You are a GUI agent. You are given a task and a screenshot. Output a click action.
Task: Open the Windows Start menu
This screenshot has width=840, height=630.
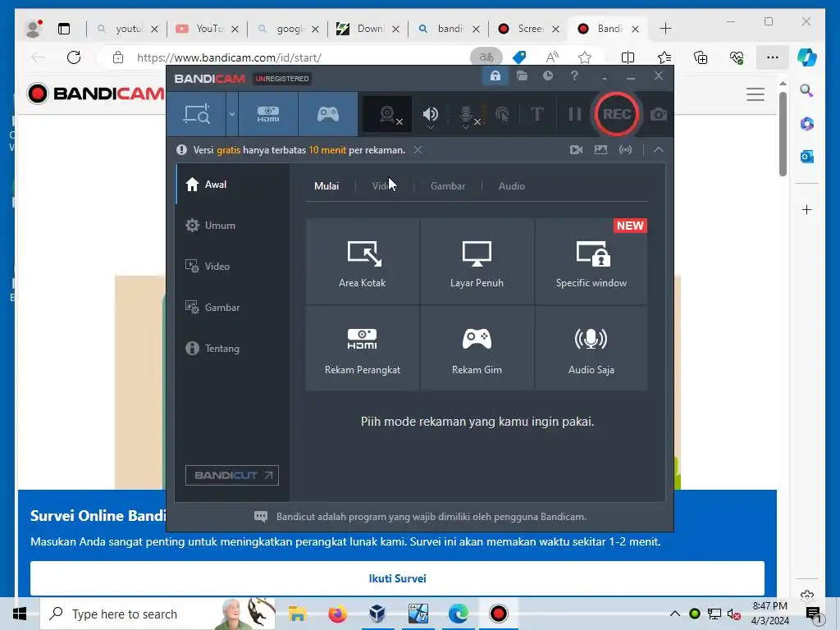click(x=20, y=614)
